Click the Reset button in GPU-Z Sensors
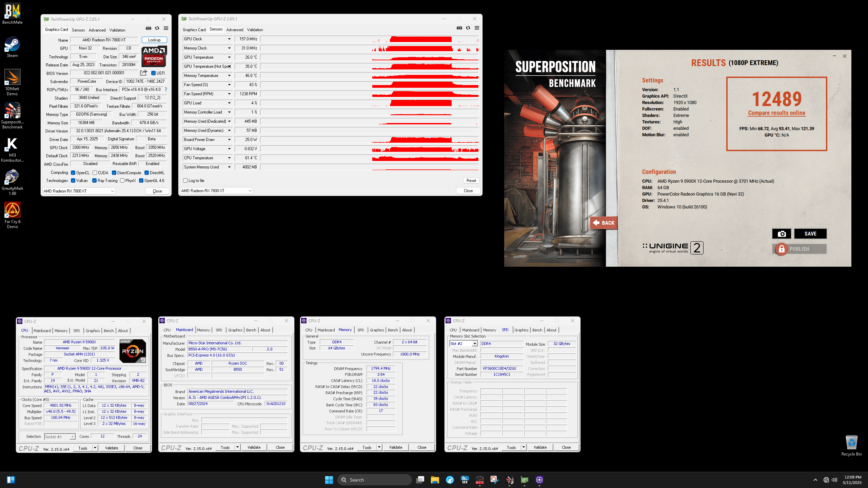 [x=471, y=181]
